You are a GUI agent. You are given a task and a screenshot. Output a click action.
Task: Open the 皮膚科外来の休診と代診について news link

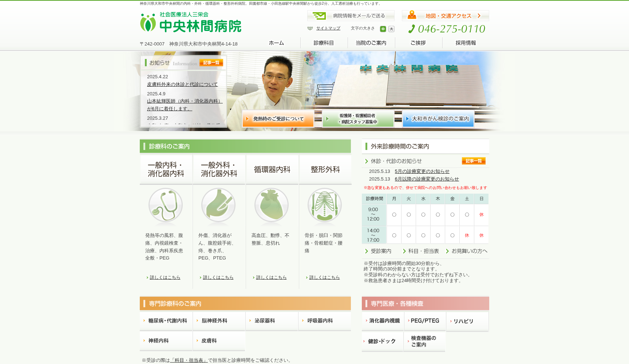[182, 84]
